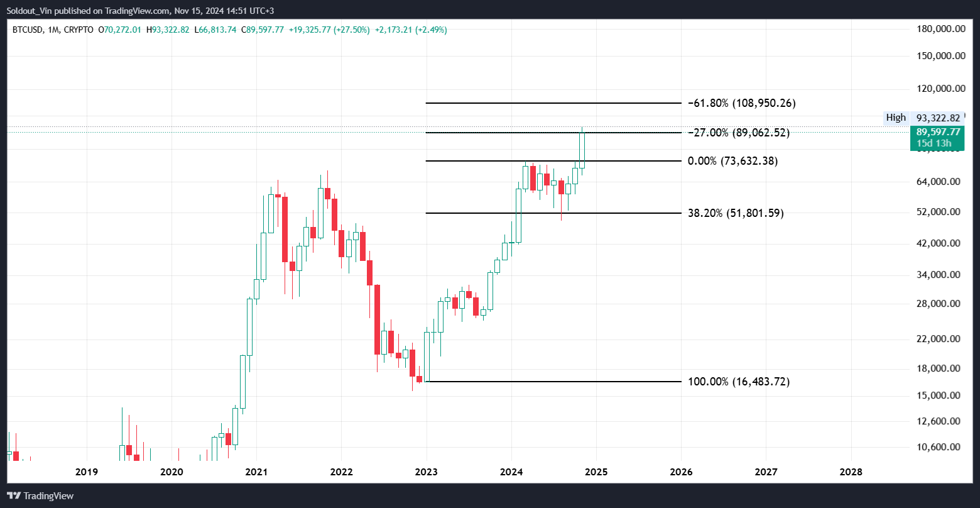The image size is (980, 508).
Task: Click the 93,322.82 high price axis label
Action: pos(938,118)
